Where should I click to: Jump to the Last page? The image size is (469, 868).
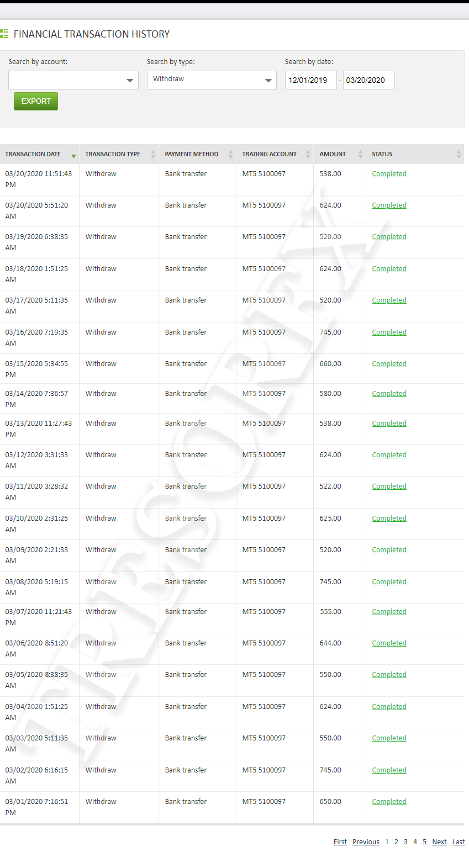coord(459,842)
